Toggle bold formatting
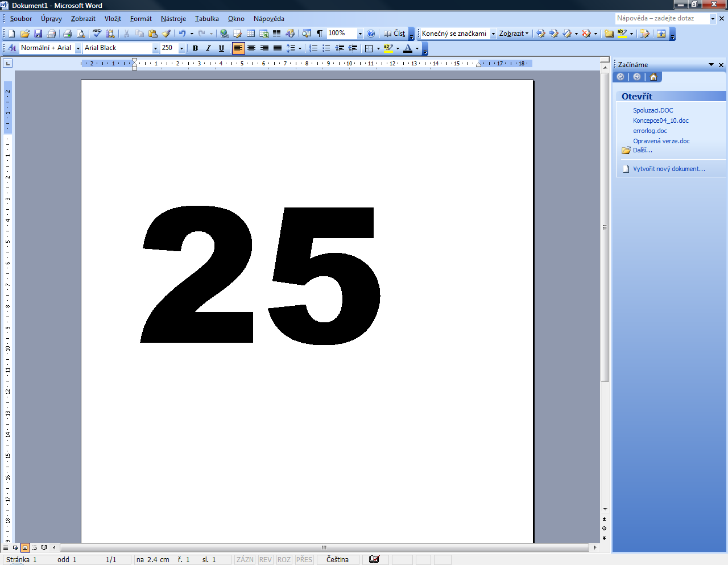The image size is (728, 565). (195, 48)
